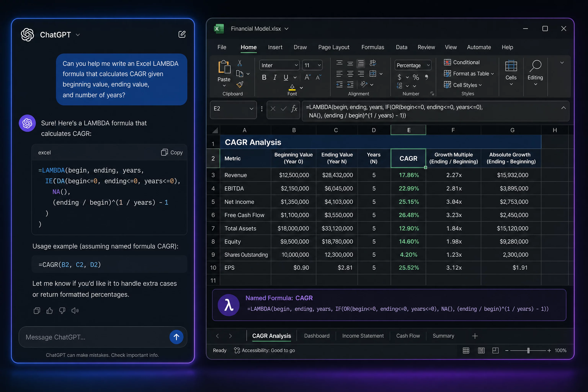This screenshot has width=588, height=392.
Task: Start a new chat with the compose icon
Action: point(182,34)
